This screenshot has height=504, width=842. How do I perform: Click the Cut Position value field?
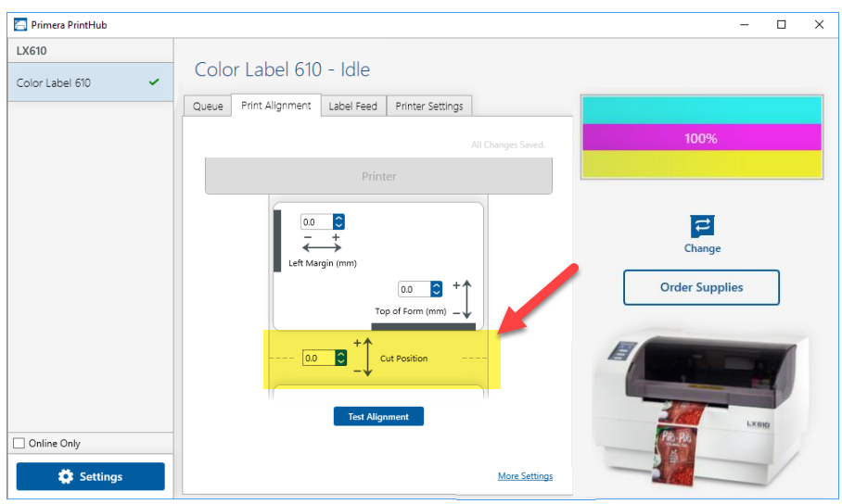(x=319, y=358)
